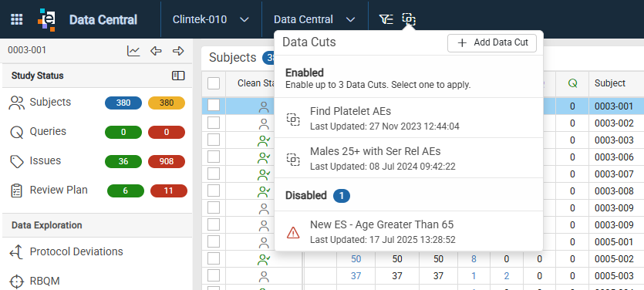The width and height of the screenshot is (644, 290).
Task: Check the row checkbox for subject 0003-001
Action: pos(214,106)
